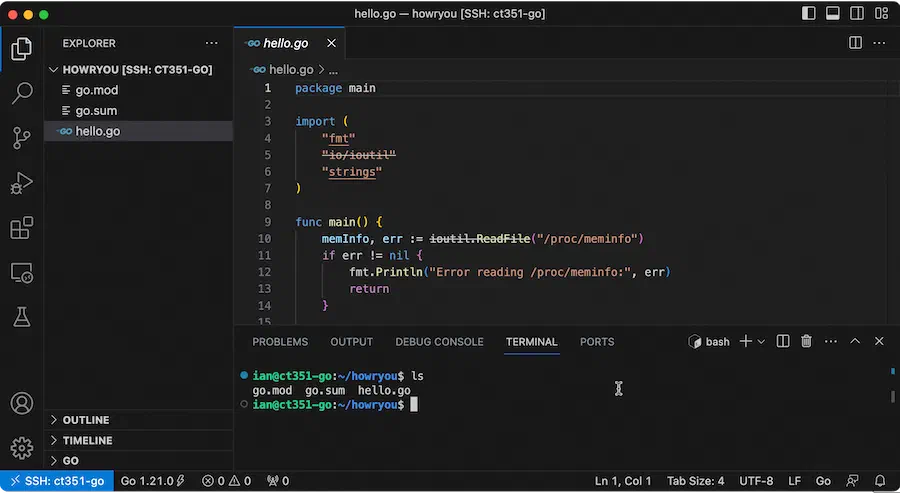Image resolution: width=900 pixels, height=493 pixels.
Task: Click Ln 1, Col 1 status item
Action: [623, 481]
